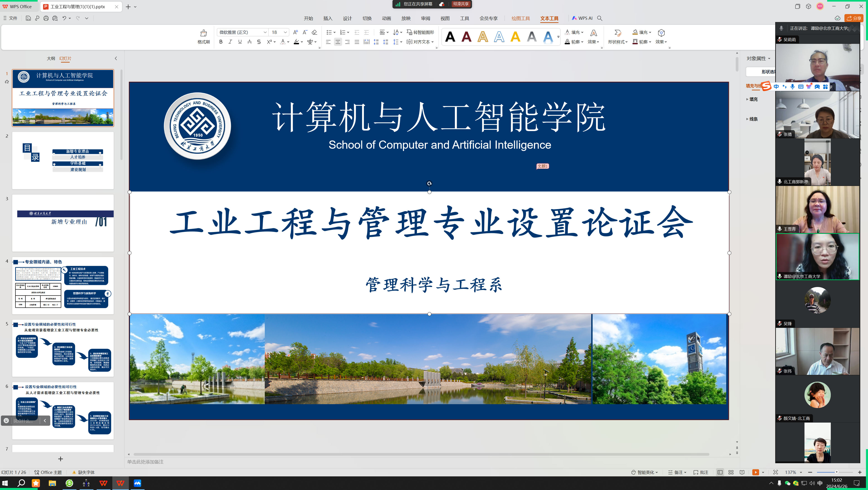
Task: Select slide 2 thumbnail with 目录
Action: click(63, 160)
